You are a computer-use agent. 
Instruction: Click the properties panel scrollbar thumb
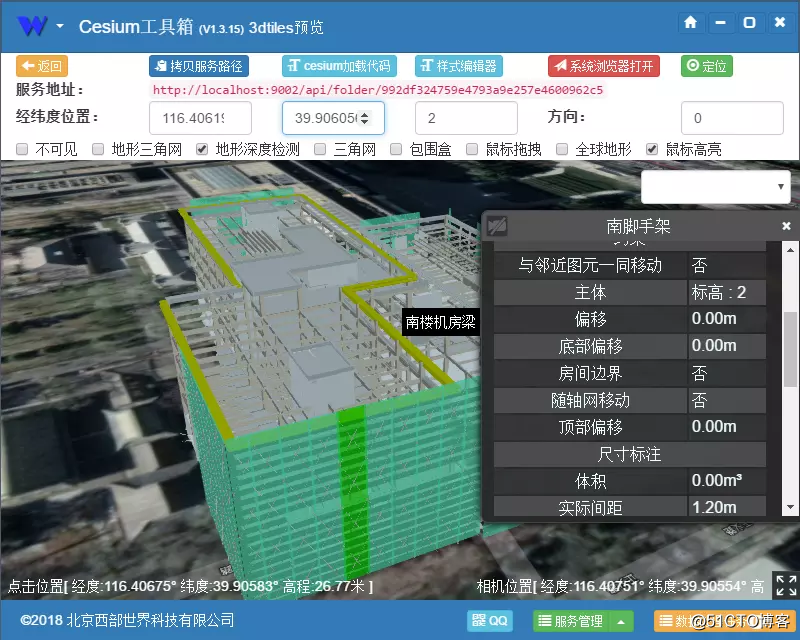coord(790,349)
